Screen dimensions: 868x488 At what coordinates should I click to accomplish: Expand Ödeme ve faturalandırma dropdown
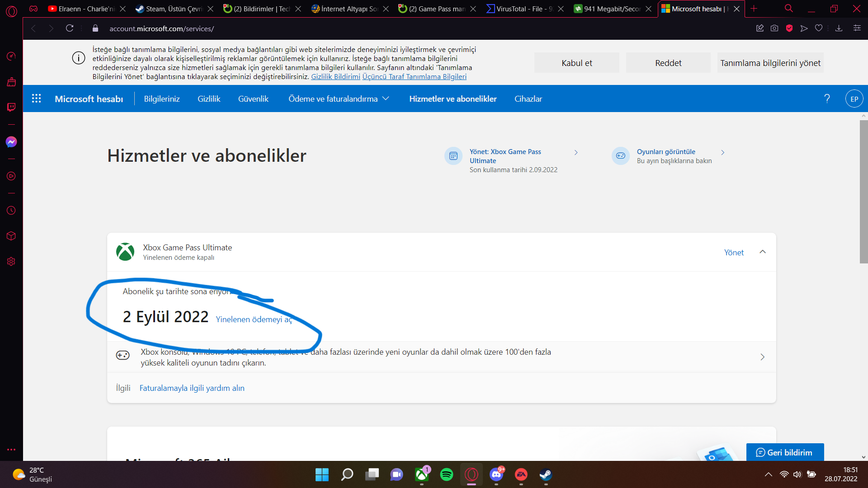(339, 99)
